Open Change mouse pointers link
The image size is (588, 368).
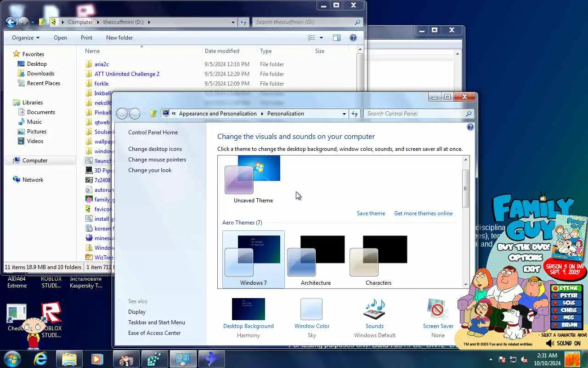[157, 160]
